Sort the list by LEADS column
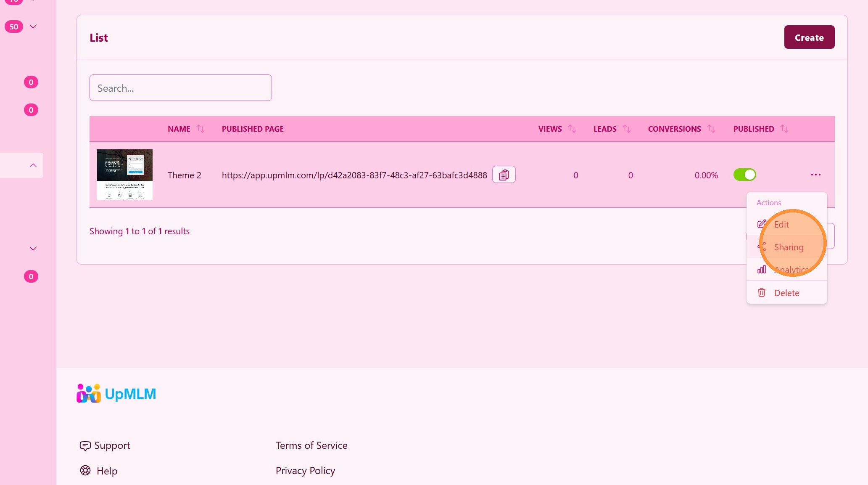The height and width of the screenshot is (485, 868). (x=627, y=129)
